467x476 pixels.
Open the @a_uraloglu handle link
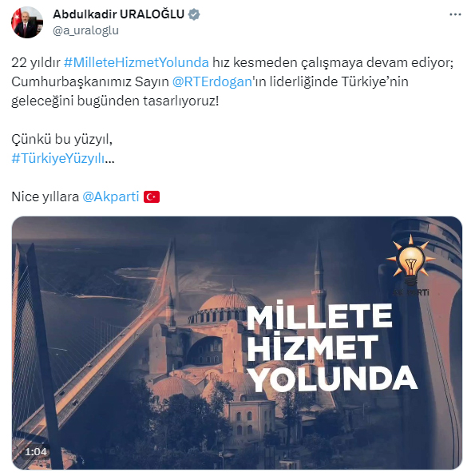tap(85, 30)
